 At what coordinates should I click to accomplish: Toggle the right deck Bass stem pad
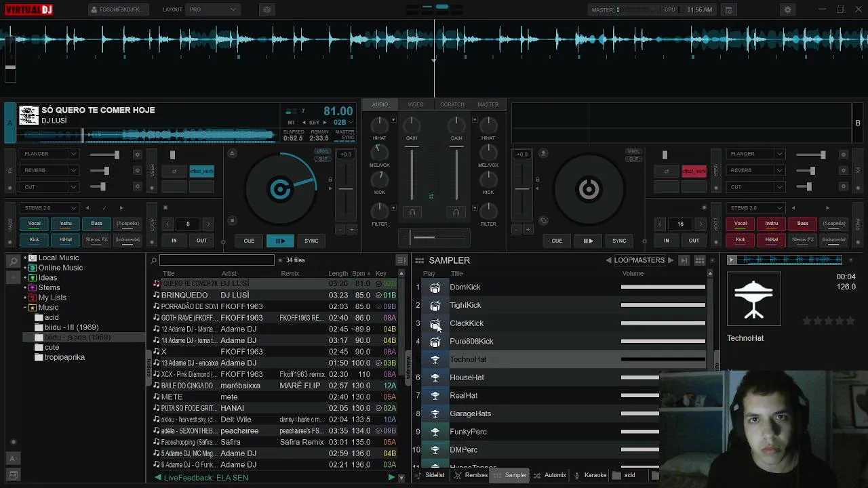[803, 224]
